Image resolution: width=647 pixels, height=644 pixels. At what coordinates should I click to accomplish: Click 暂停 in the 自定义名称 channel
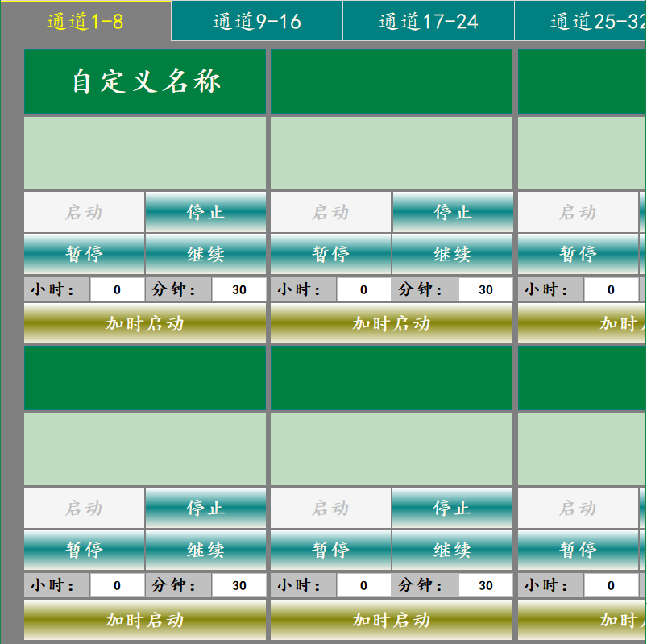click(x=84, y=253)
